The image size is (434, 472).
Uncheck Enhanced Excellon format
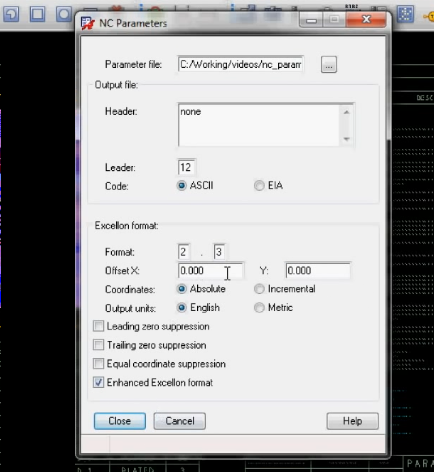coord(98,382)
